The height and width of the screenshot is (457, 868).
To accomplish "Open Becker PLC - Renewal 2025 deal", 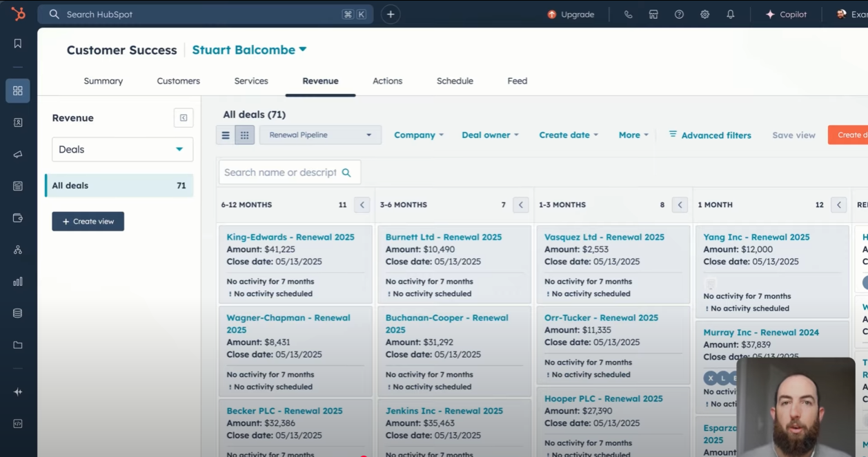I will [x=284, y=411].
